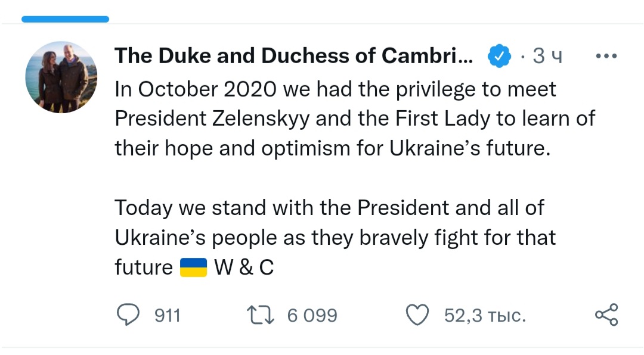Open the three-dot more options menu
The height and width of the screenshot is (355, 644).
606,56
